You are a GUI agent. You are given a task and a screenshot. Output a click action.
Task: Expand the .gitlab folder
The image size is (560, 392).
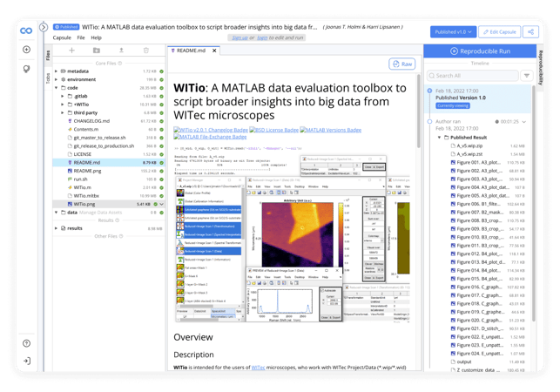coord(63,96)
